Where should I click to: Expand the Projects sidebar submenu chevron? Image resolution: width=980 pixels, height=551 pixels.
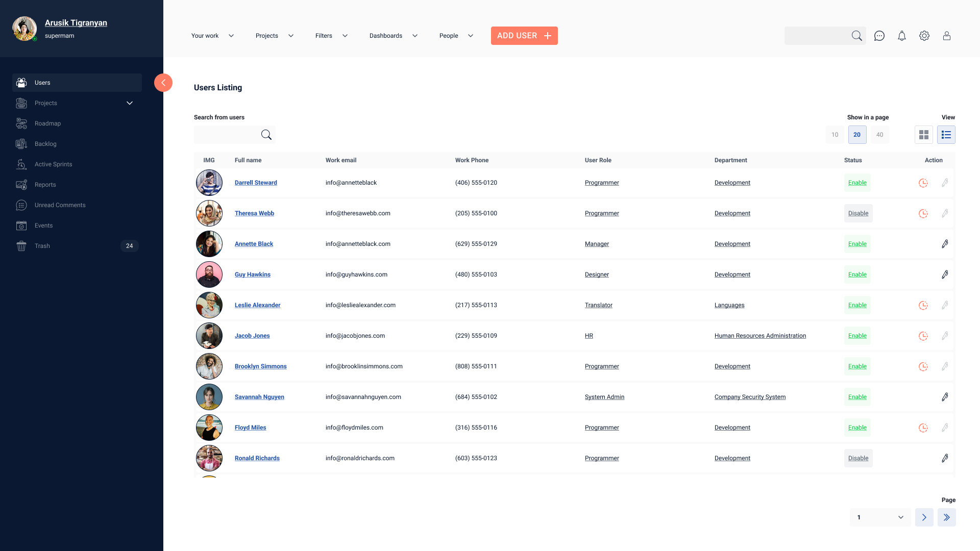click(130, 103)
